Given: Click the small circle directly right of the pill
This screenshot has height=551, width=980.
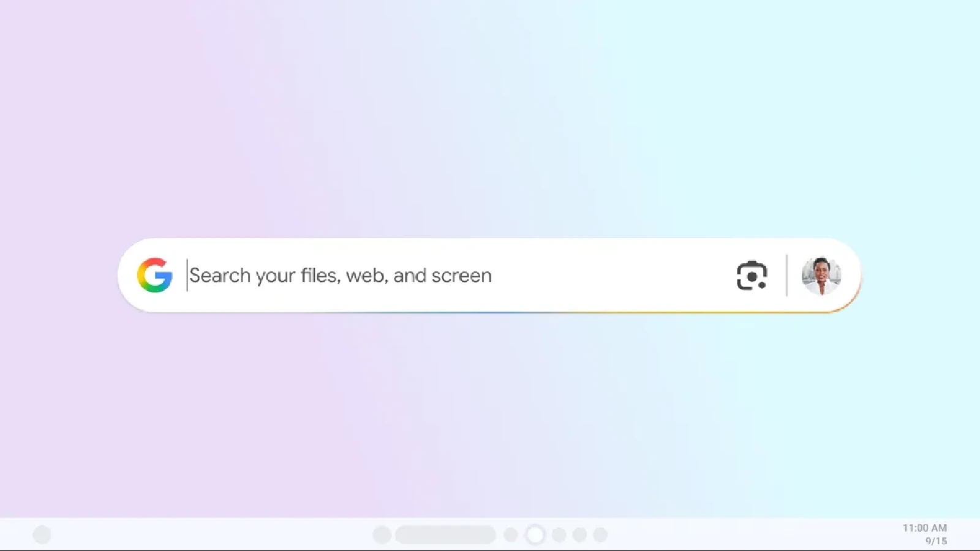Looking at the screenshot, I should click(511, 534).
